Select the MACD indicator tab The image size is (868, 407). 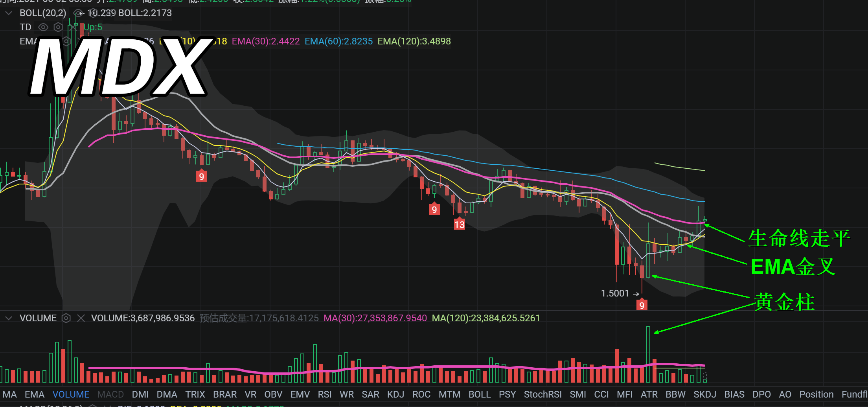point(110,394)
